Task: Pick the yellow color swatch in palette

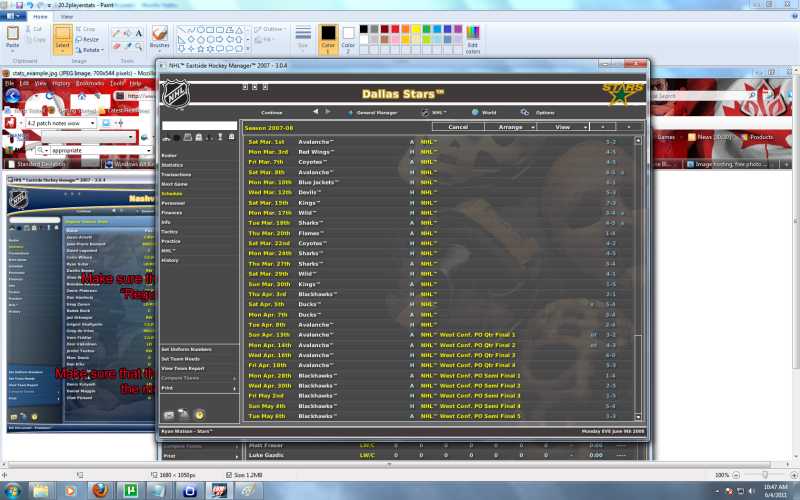Action: click(x=416, y=29)
